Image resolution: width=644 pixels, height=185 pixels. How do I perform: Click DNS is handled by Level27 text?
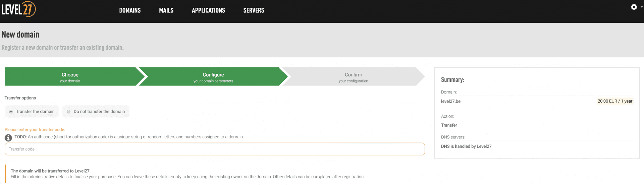click(x=466, y=146)
